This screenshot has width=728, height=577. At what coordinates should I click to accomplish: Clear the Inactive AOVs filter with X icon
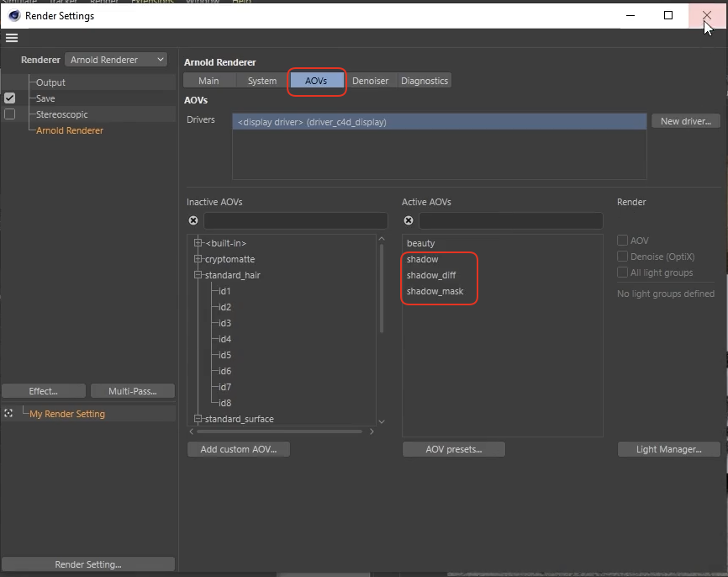coord(193,220)
